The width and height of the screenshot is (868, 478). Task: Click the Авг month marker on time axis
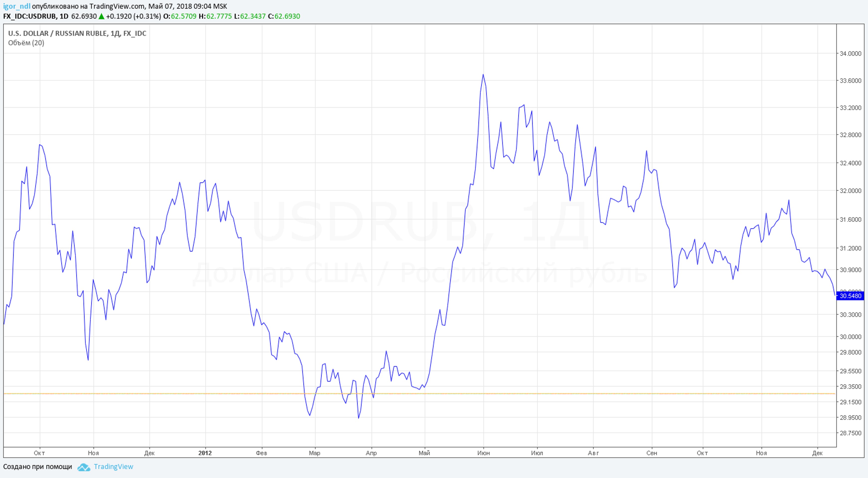click(x=593, y=453)
